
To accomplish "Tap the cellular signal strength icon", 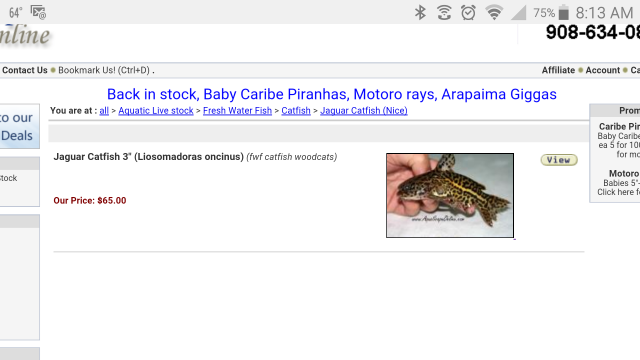I will click(x=518, y=13).
